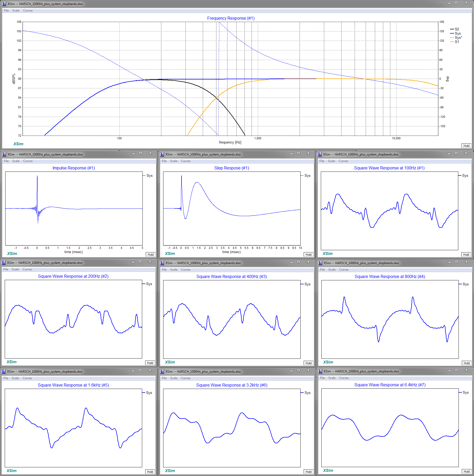Open Scale menu in Square Wave 400Hz window
This screenshot has width=474, height=476.
tap(174, 270)
